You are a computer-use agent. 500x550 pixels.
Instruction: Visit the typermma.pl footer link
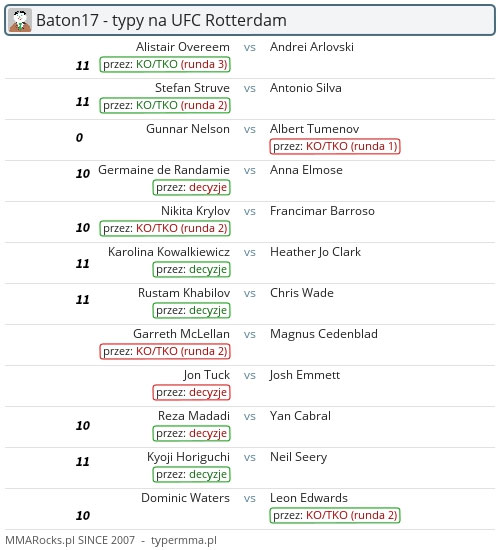click(x=184, y=541)
